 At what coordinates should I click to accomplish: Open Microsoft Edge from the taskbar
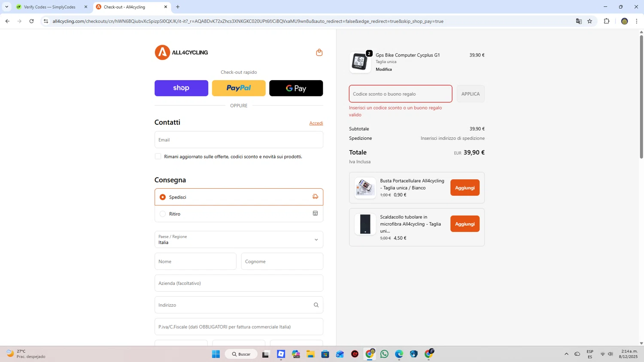click(399, 354)
